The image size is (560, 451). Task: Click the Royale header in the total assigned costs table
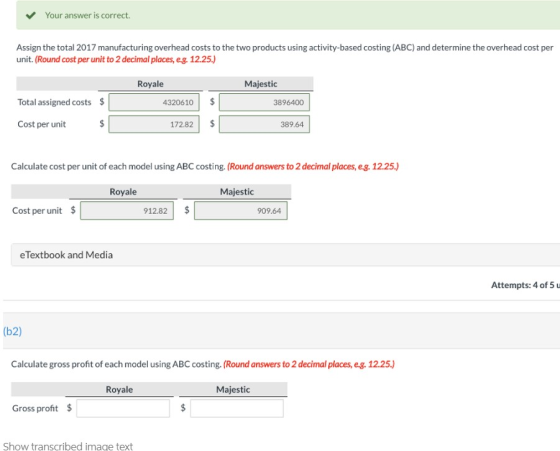click(150, 84)
